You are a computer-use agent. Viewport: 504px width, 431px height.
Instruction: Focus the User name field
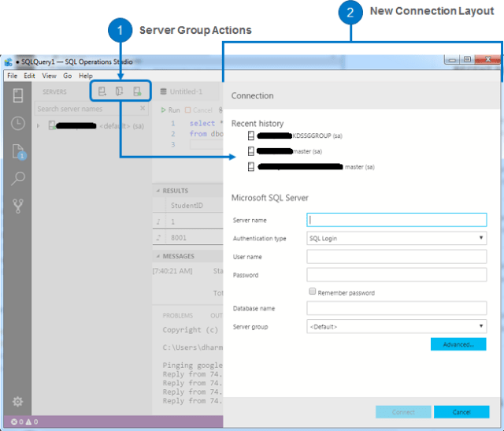[397, 257]
